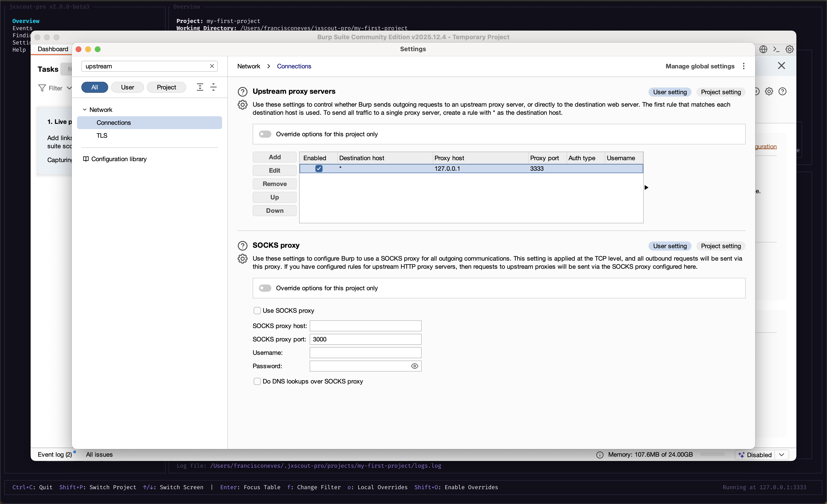Click Remove upstream proxy rule button
This screenshot has width=827, height=504.
point(274,184)
